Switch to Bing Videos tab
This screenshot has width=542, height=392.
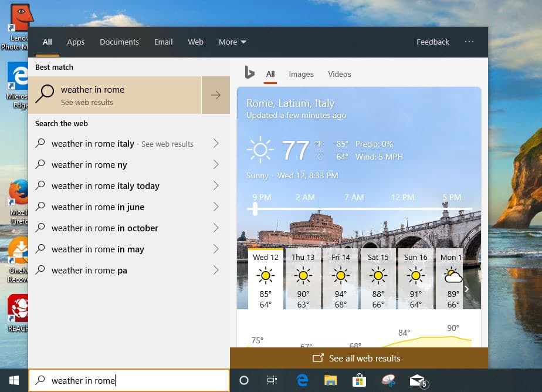pyautogui.click(x=340, y=75)
